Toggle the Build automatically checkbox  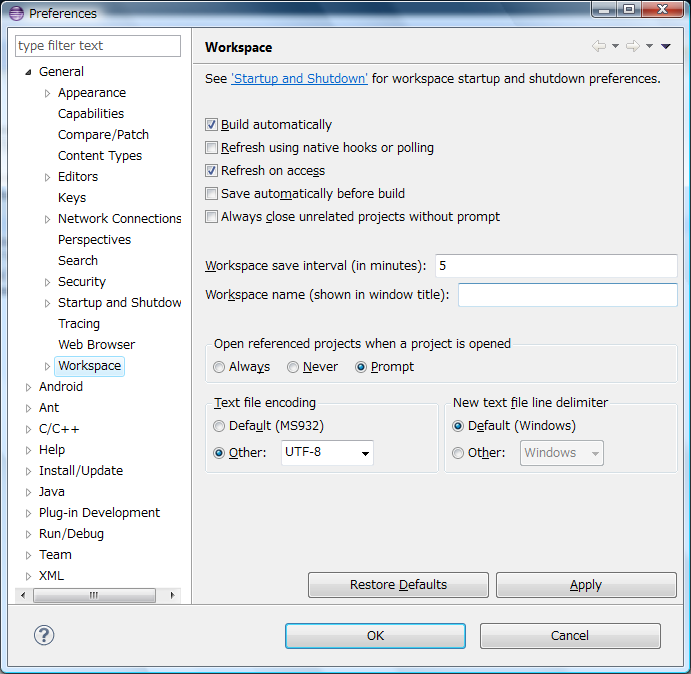[x=212, y=125]
